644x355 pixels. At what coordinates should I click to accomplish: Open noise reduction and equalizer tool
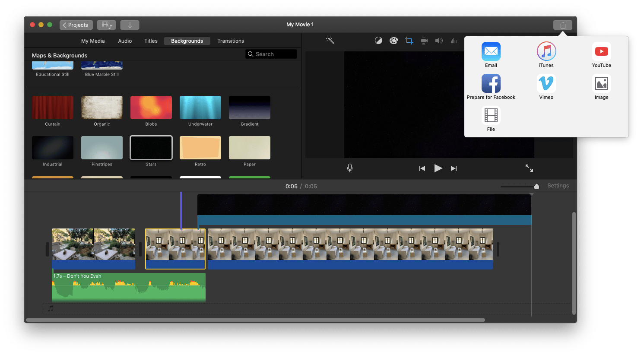click(x=454, y=41)
